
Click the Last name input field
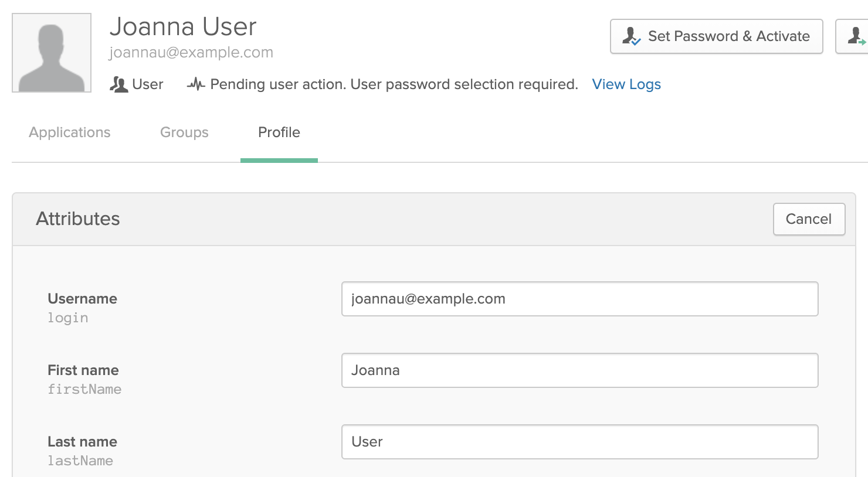point(580,442)
